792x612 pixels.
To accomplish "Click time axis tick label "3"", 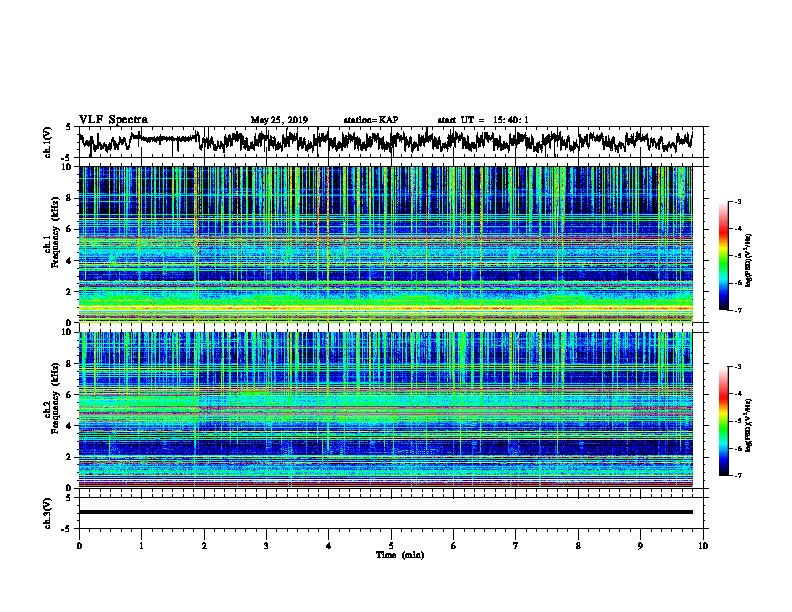I will (266, 546).
